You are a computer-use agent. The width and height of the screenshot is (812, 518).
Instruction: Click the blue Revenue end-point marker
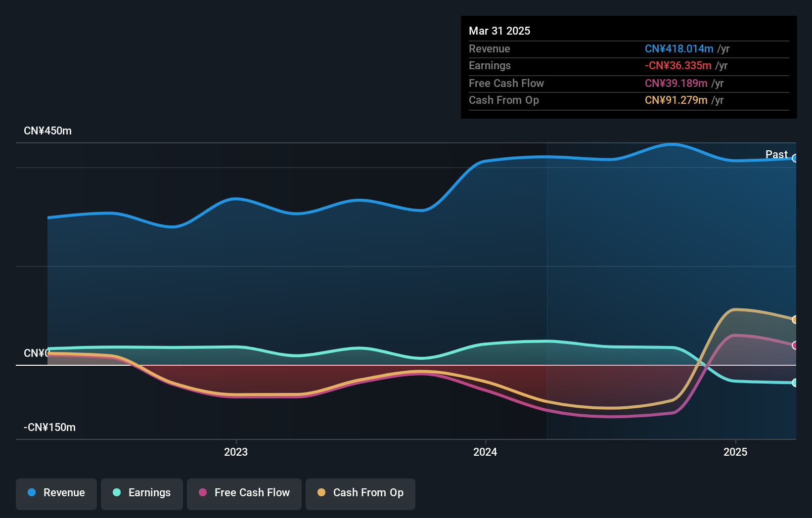click(x=795, y=158)
